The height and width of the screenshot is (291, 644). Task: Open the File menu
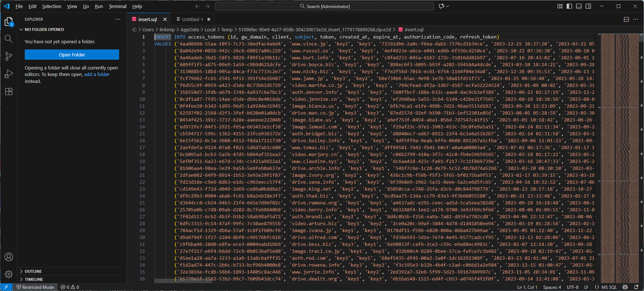click(x=19, y=6)
